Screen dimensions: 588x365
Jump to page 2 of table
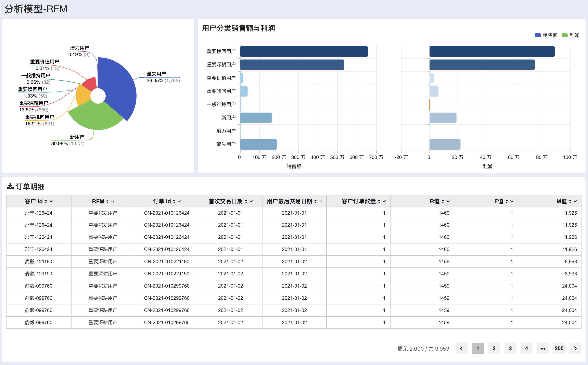494,348
